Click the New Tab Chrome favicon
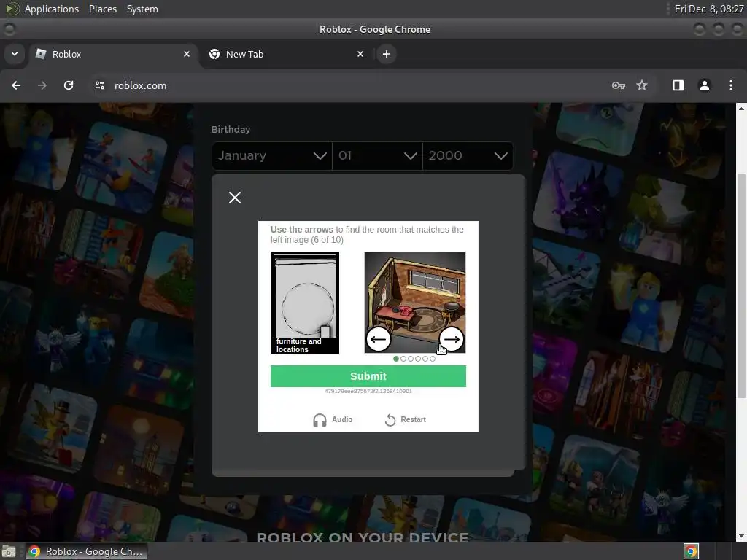Viewport: 747px width, 560px height. click(x=214, y=54)
